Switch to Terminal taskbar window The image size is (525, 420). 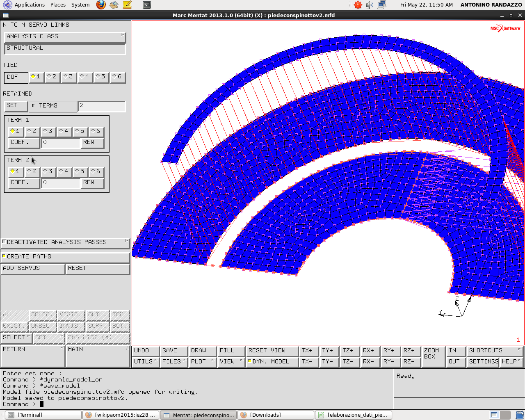(x=44, y=415)
